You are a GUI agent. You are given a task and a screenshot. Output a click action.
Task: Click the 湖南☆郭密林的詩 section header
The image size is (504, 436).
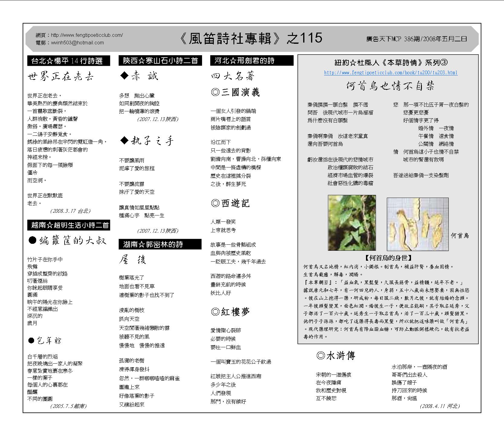160,244
